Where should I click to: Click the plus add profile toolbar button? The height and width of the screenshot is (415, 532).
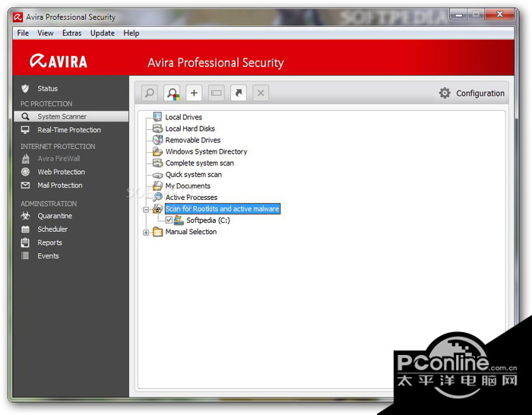coord(194,93)
